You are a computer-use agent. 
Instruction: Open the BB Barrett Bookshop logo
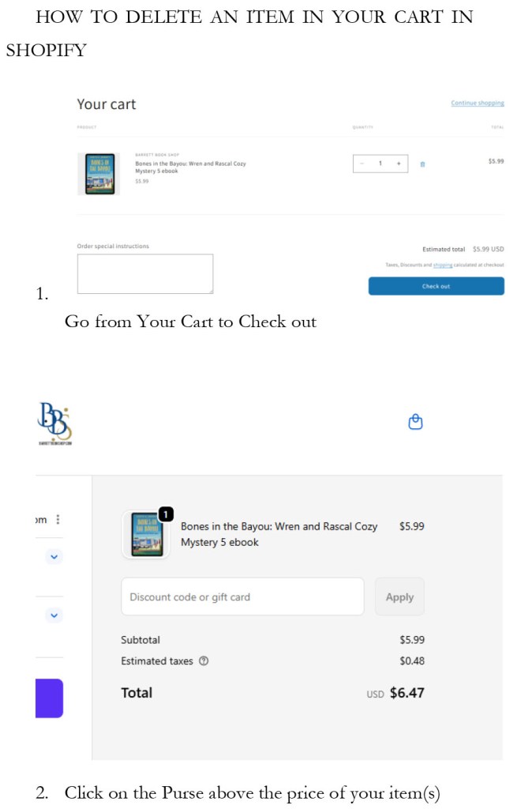[54, 423]
